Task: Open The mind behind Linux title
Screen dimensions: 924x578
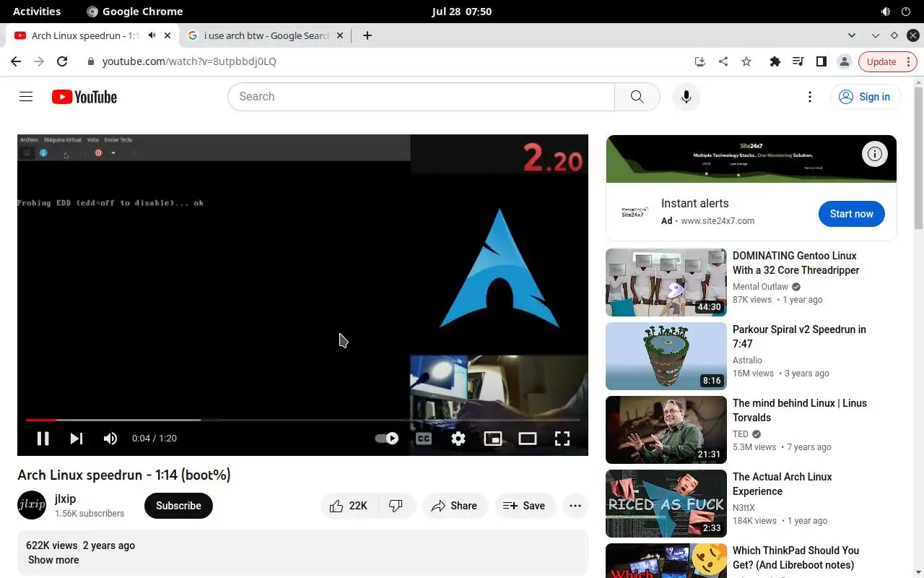Action: click(800, 410)
